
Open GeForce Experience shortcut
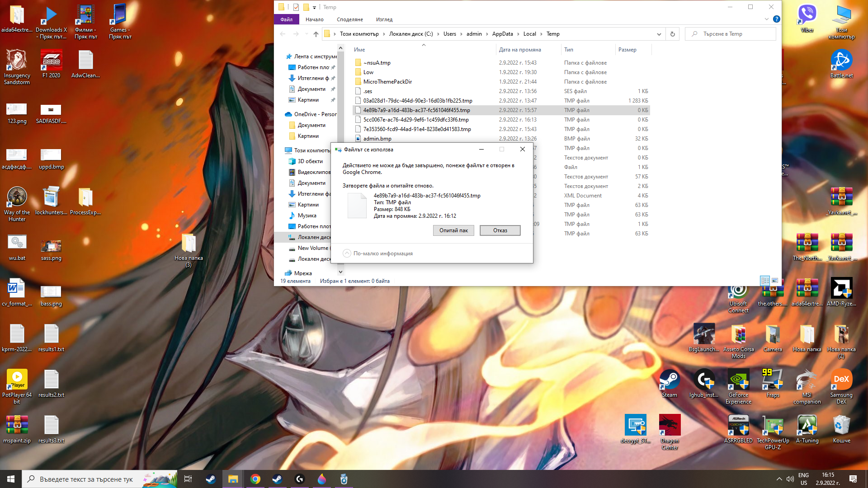point(738,387)
